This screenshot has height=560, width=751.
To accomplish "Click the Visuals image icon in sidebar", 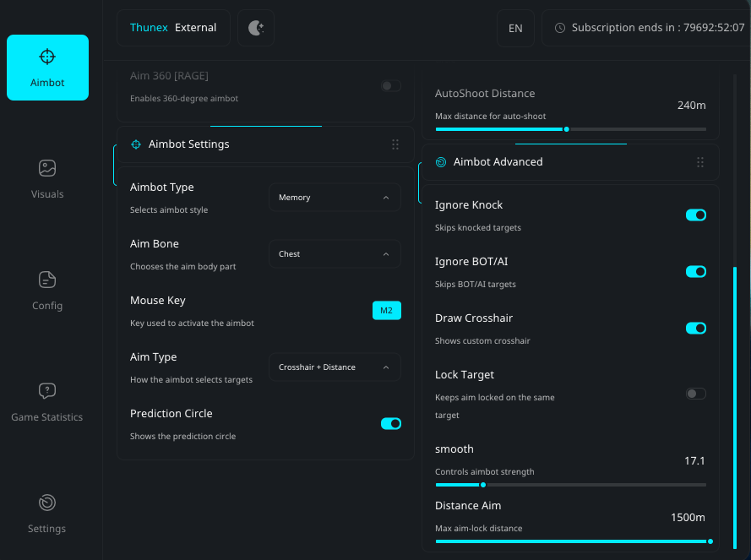I will coord(47,168).
